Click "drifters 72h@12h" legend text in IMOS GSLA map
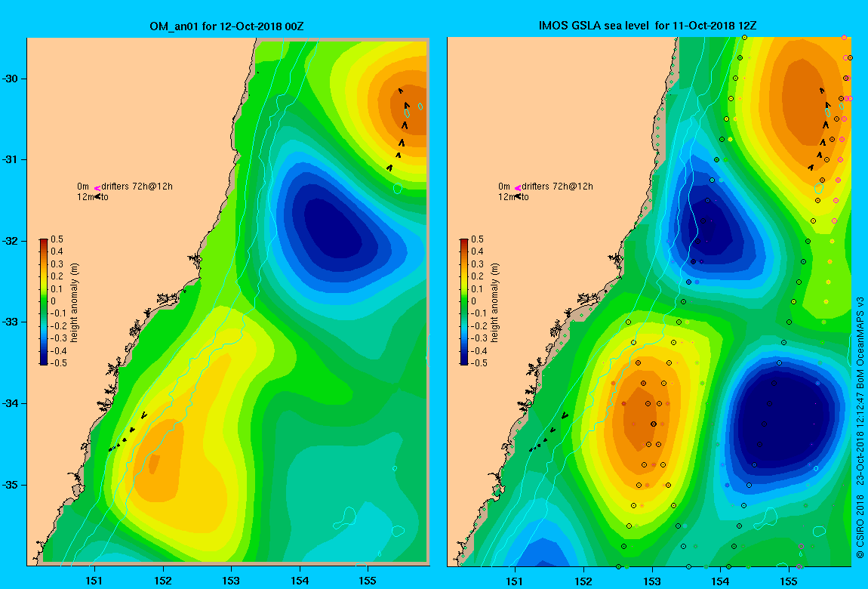The height and width of the screenshot is (589, 868). (x=558, y=187)
